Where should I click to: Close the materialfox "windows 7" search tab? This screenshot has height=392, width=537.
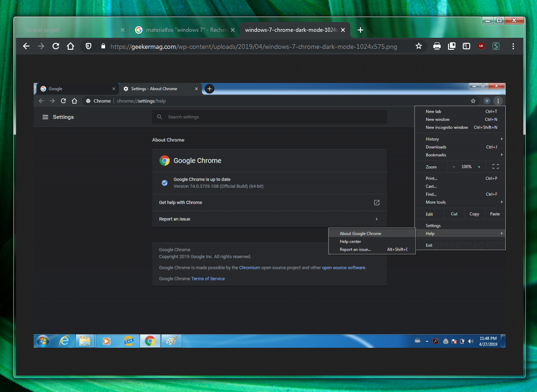233,30
